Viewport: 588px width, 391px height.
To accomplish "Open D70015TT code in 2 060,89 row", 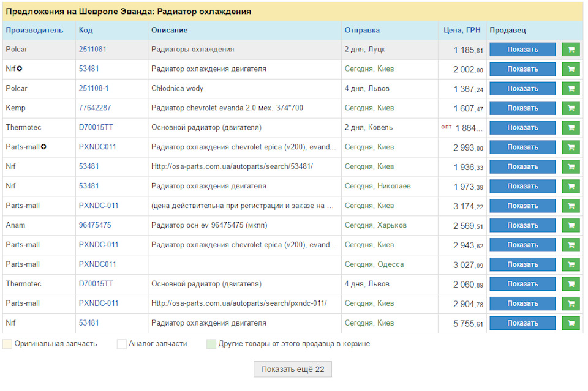I will click(96, 284).
